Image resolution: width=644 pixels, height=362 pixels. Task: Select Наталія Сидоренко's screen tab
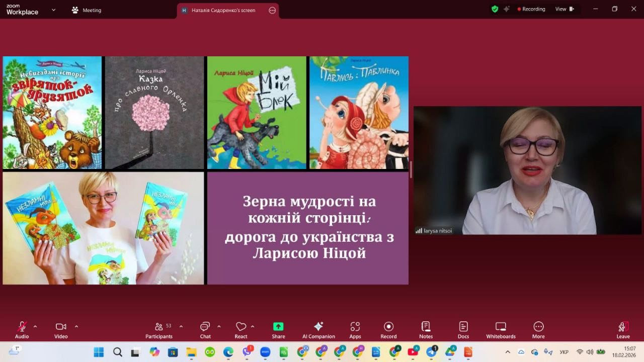click(223, 10)
